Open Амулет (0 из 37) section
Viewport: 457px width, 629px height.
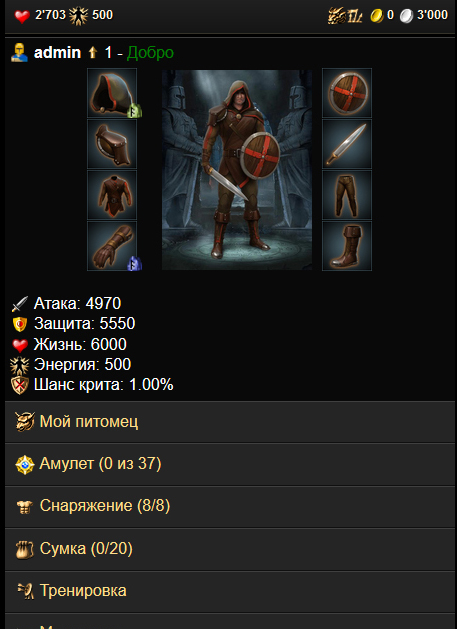coord(230,465)
